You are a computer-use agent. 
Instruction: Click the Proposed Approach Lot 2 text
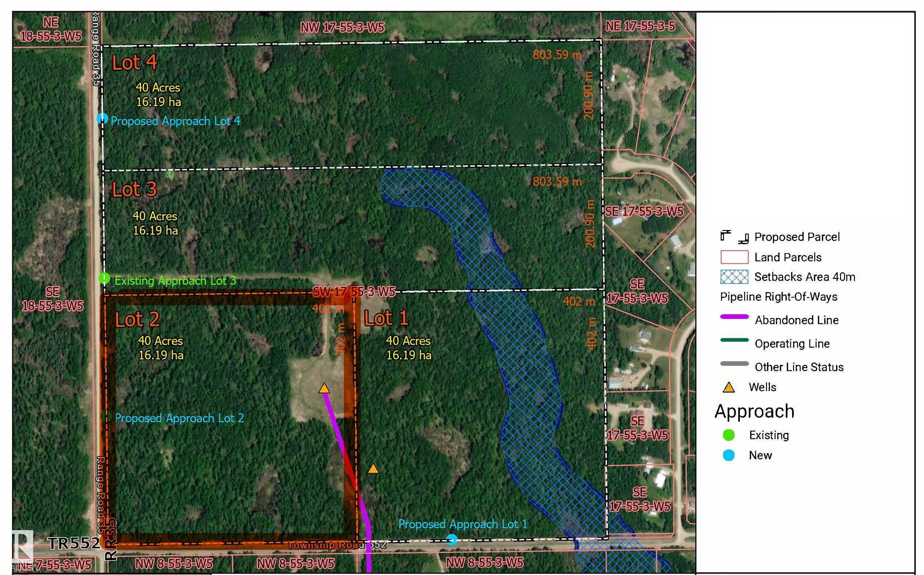(x=179, y=418)
